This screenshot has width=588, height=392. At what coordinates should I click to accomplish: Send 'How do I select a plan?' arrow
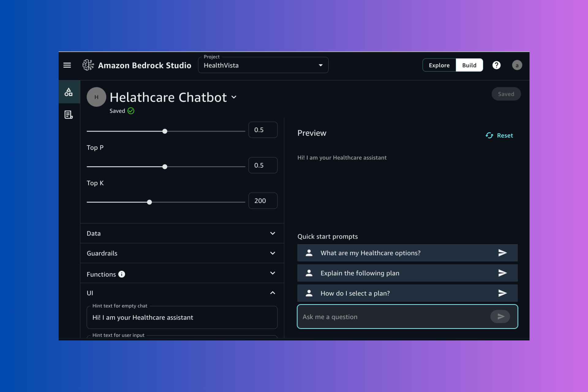502,293
